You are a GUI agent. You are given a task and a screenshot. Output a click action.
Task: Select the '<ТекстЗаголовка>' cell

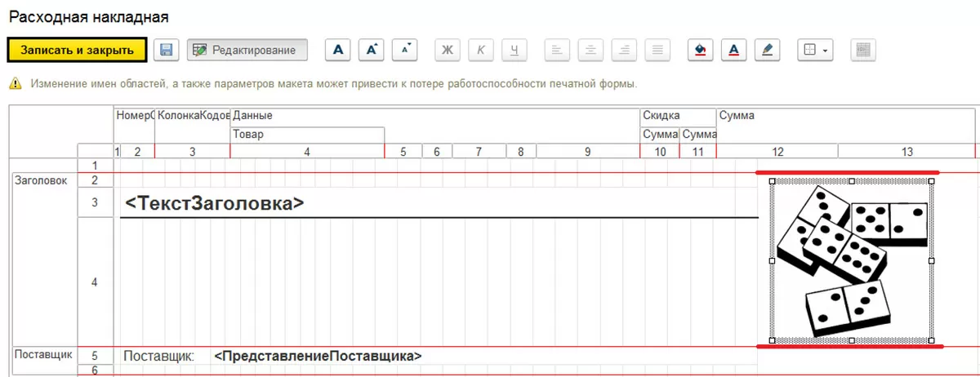(215, 203)
